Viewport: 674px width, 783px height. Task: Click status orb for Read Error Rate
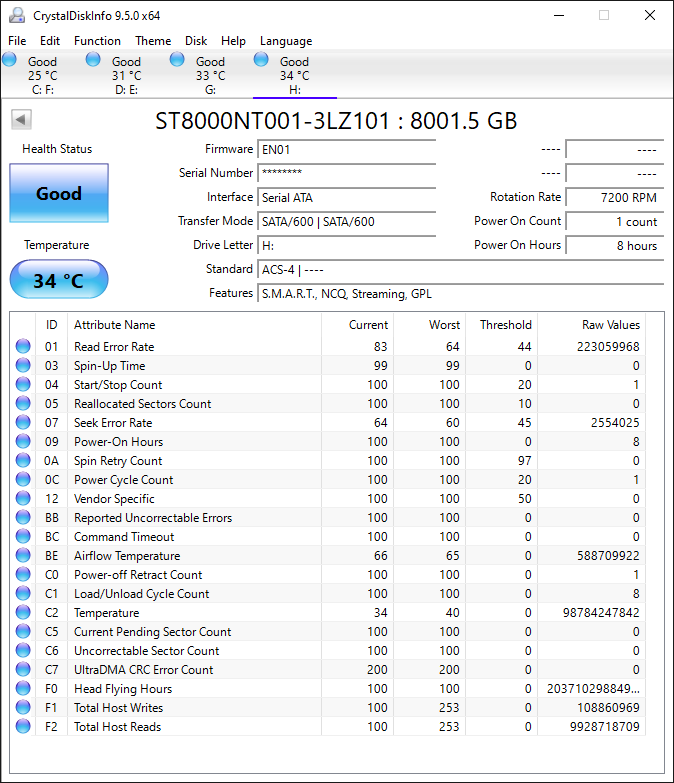pyautogui.click(x=23, y=346)
